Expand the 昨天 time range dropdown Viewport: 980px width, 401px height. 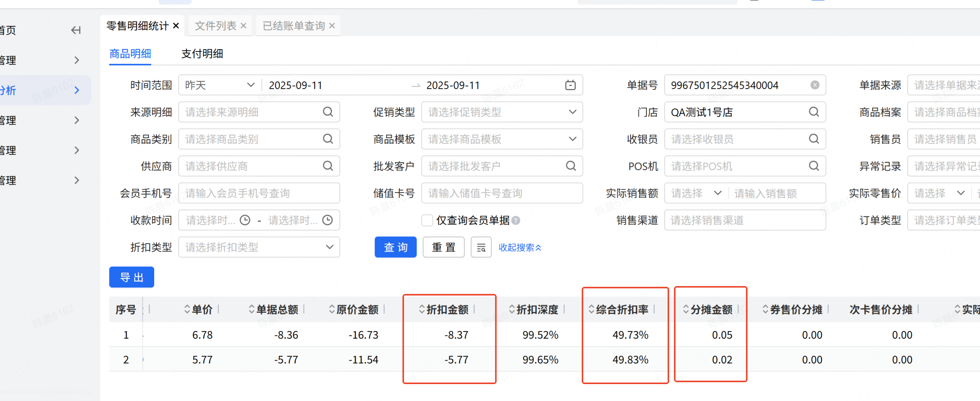[x=251, y=85]
